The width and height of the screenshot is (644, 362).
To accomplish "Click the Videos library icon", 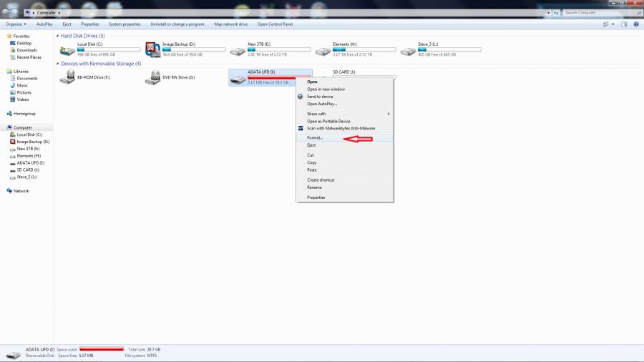I will [13, 99].
